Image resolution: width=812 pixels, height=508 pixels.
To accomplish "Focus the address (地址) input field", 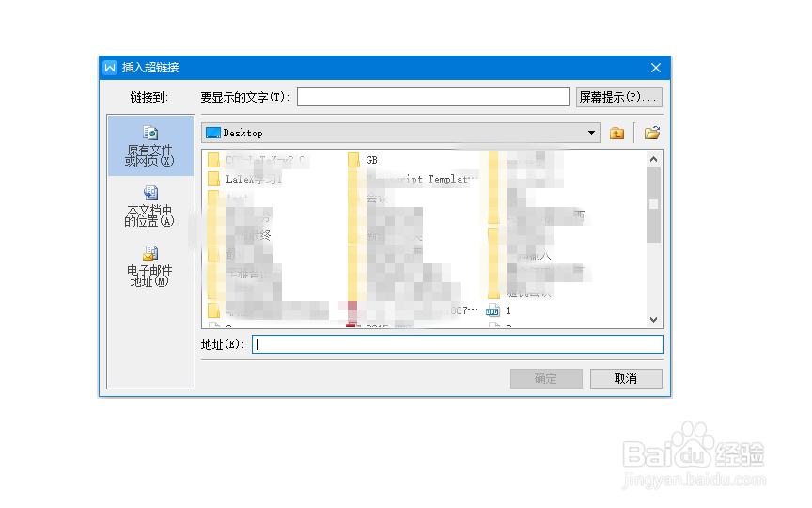I will (x=458, y=344).
